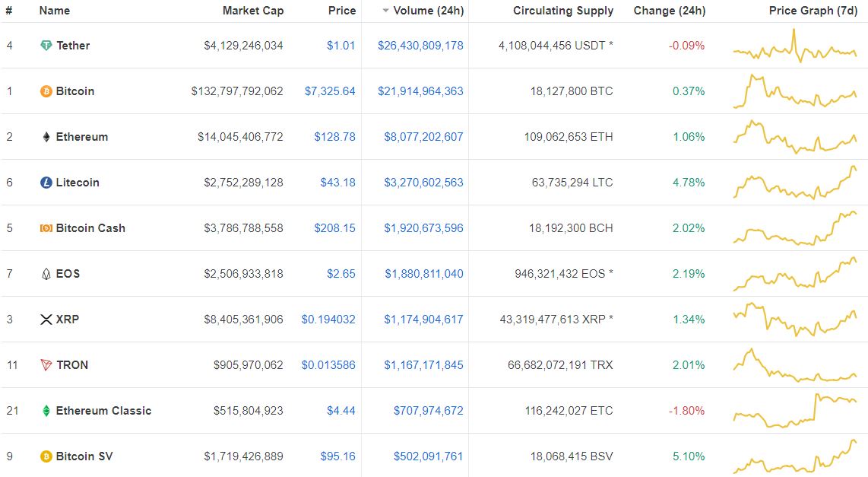Click Bitcoin Cash price $208.15 link

(335, 228)
